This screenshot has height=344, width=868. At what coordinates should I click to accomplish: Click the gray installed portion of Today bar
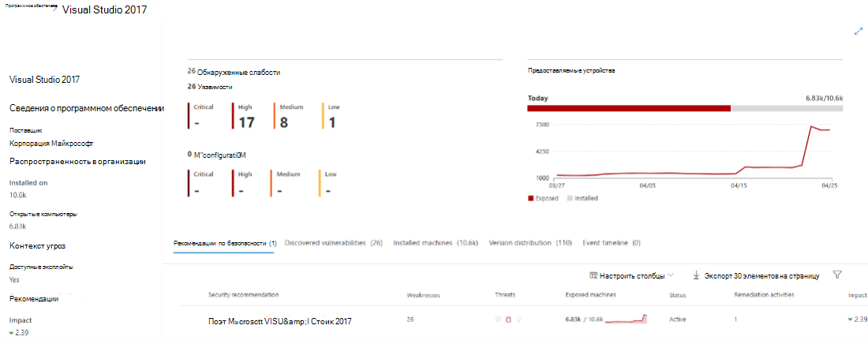coord(788,109)
